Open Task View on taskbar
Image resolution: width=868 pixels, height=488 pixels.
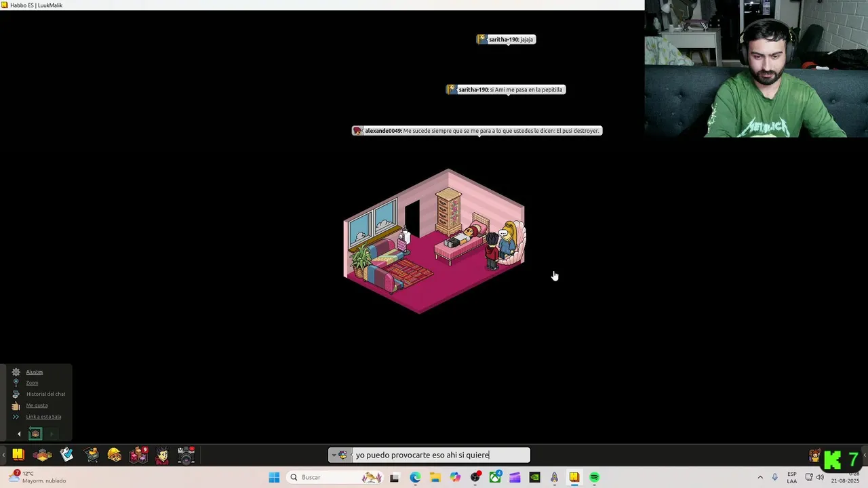(394, 477)
